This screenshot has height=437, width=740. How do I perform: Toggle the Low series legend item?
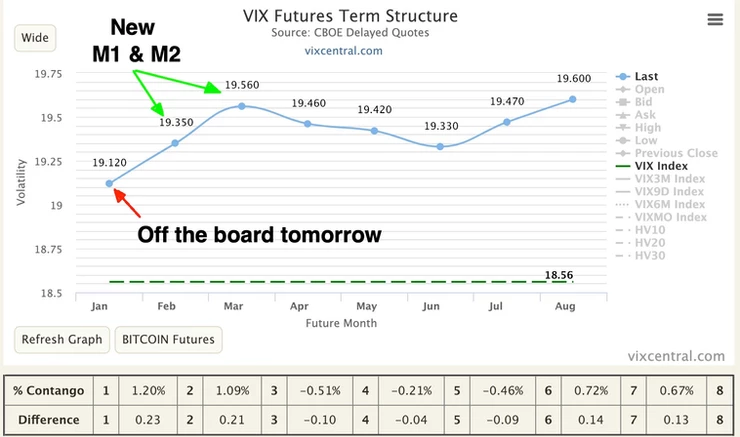(x=646, y=140)
